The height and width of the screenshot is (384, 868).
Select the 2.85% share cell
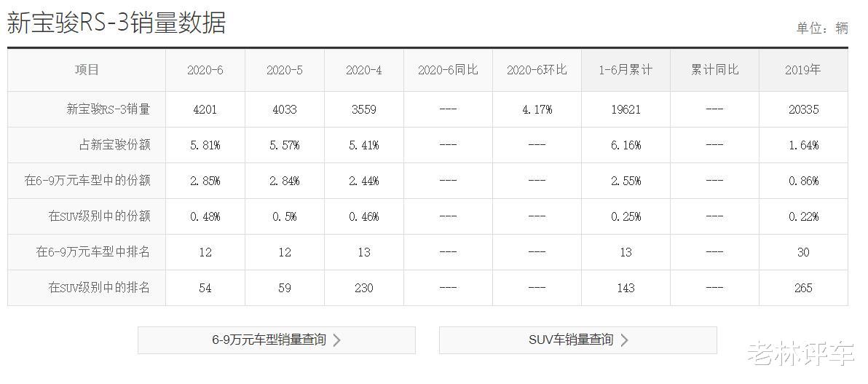[205, 181]
